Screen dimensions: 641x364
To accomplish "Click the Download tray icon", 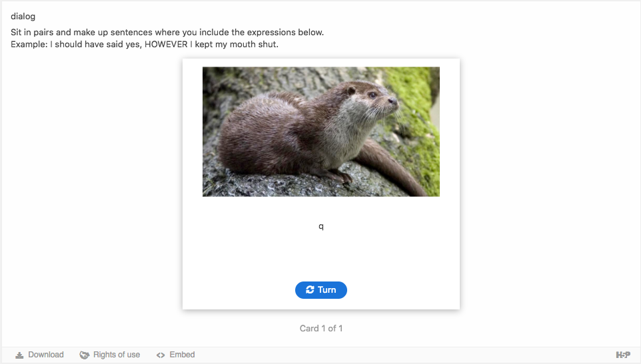I will (19, 355).
